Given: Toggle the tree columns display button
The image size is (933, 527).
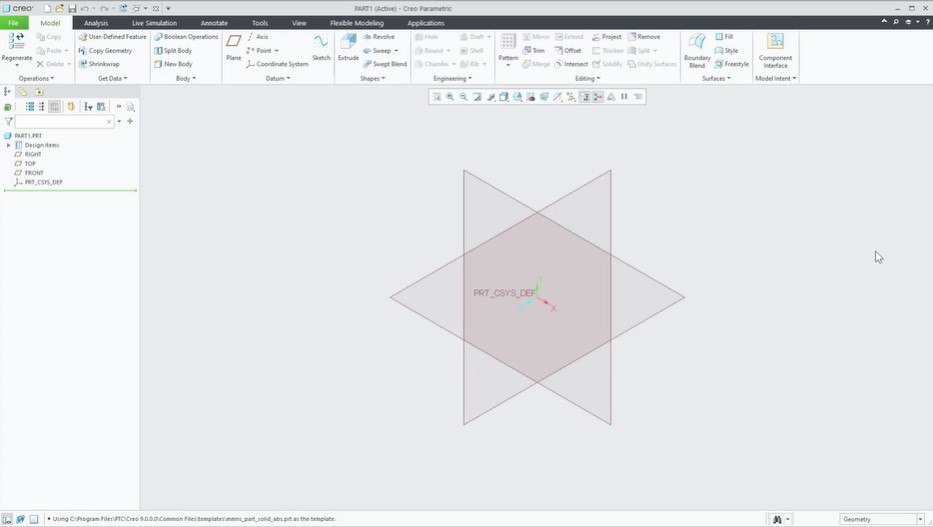Looking at the screenshot, I should [55, 106].
